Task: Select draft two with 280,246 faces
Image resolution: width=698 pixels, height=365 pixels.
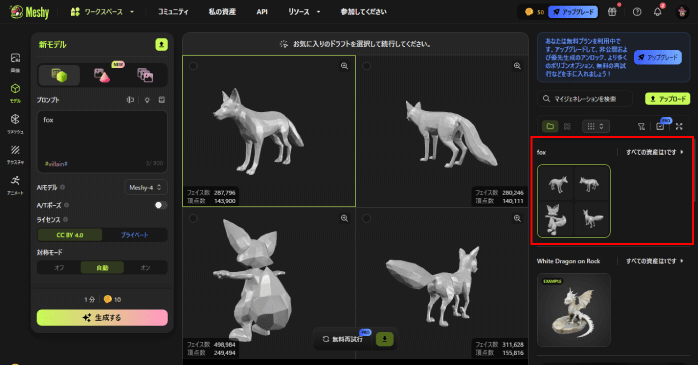Action: tap(366, 66)
